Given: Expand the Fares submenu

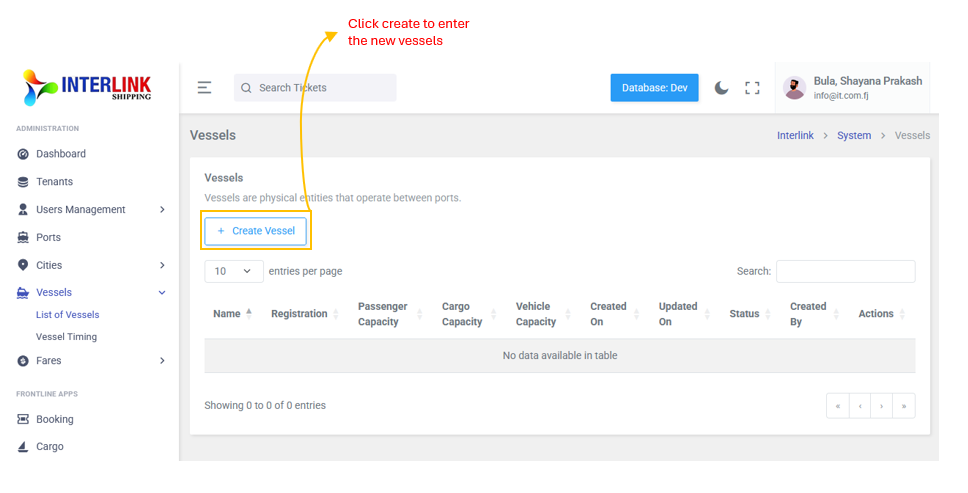Looking at the screenshot, I should coord(162,361).
